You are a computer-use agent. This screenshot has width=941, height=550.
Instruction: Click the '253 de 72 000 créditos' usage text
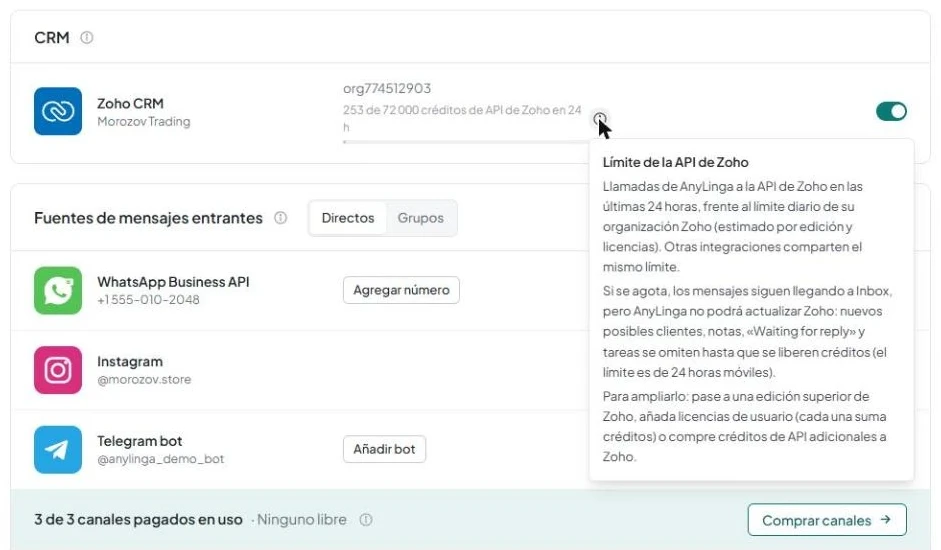[x=462, y=118]
